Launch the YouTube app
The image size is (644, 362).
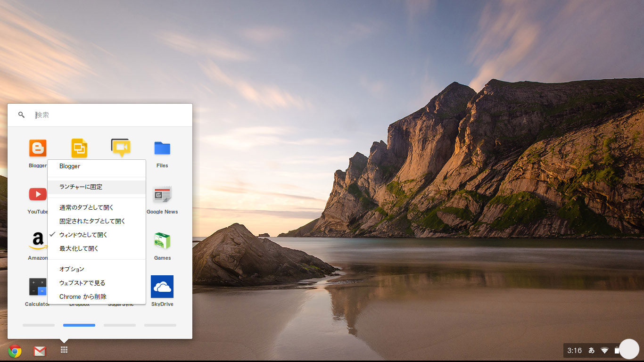tap(38, 194)
